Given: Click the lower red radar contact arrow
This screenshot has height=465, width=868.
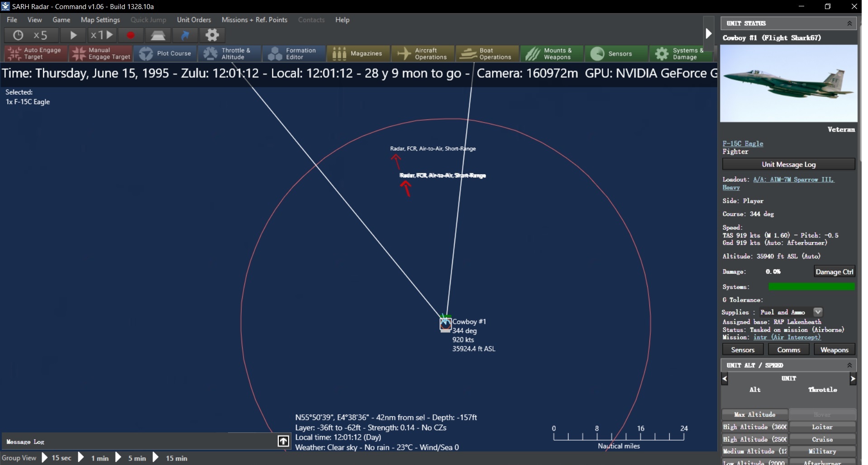Looking at the screenshot, I should click(x=406, y=188).
